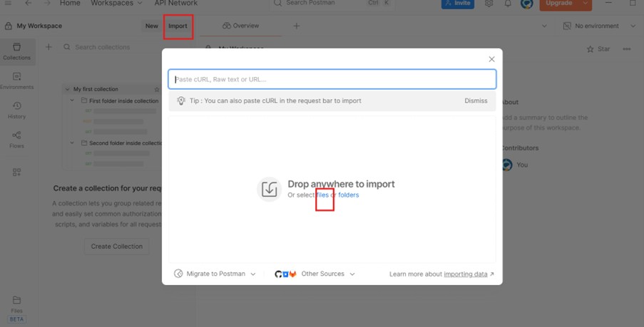Open the importing data help link
The image size is (644, 327).
pyautogui.click(x=466, y=274)
